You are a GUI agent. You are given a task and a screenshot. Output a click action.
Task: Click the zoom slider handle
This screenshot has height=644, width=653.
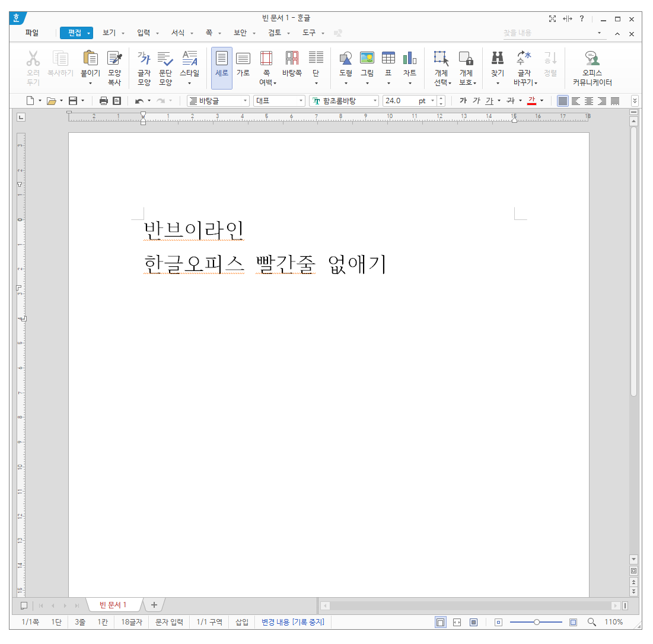click(537, 622)
